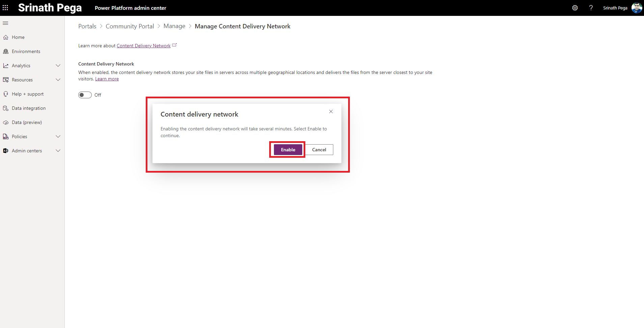The image size is (644, 328).
Task: Click the Home icon in sidebar
Action: click(6, 37)
